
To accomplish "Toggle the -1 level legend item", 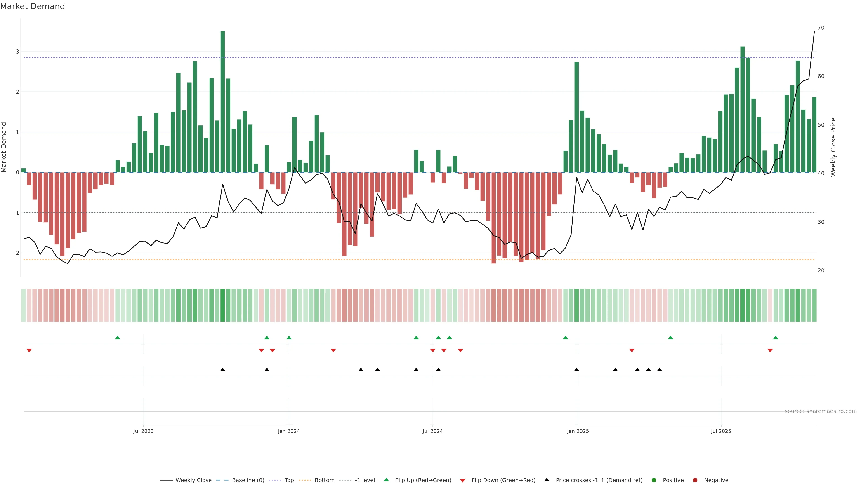I will (365, 480).
